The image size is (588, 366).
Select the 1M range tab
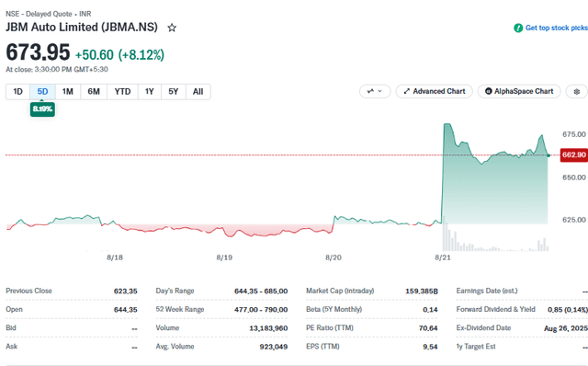(67, 92)
